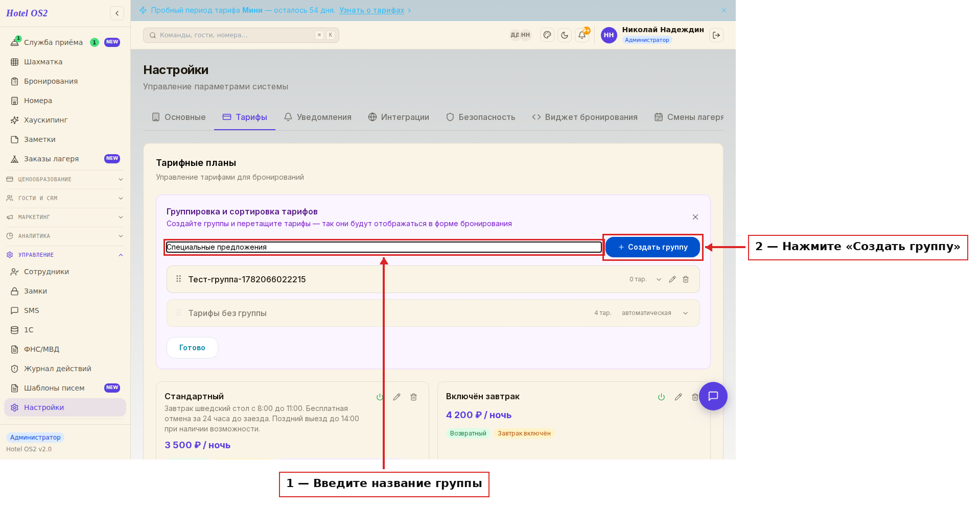Open the color theme palette icon
The image size is (980, 509).
[547, 35]
